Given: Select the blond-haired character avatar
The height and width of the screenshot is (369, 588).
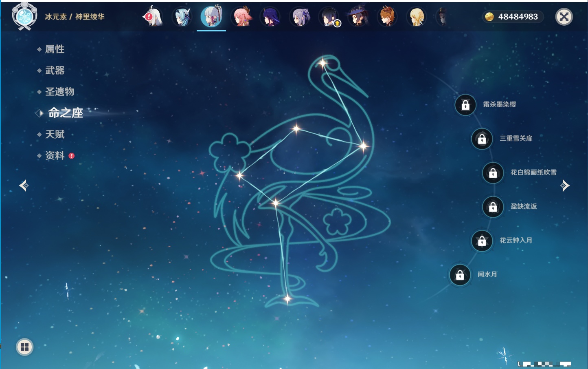Looking at the screenshot, I should tap(417, 17).
